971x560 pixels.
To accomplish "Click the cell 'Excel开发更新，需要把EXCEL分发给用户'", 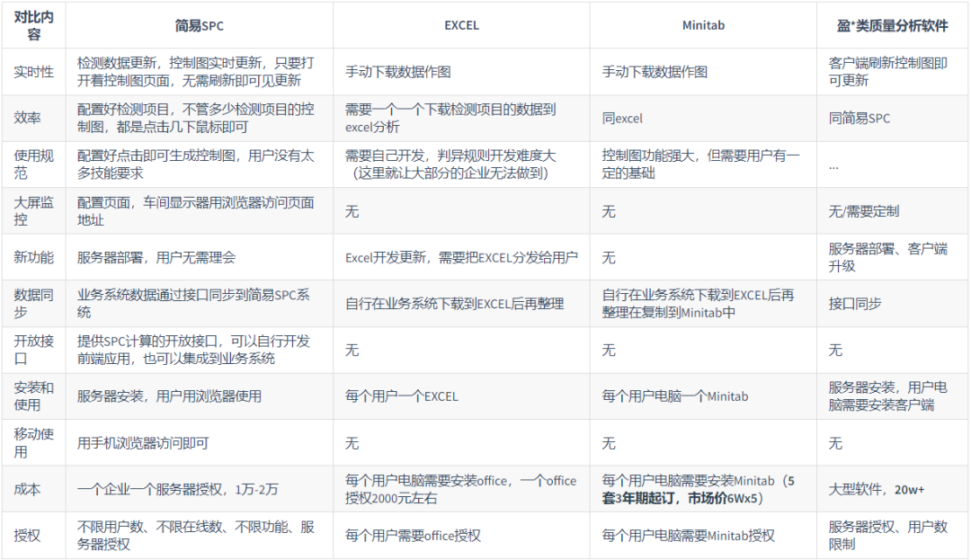I will (461, 257).
